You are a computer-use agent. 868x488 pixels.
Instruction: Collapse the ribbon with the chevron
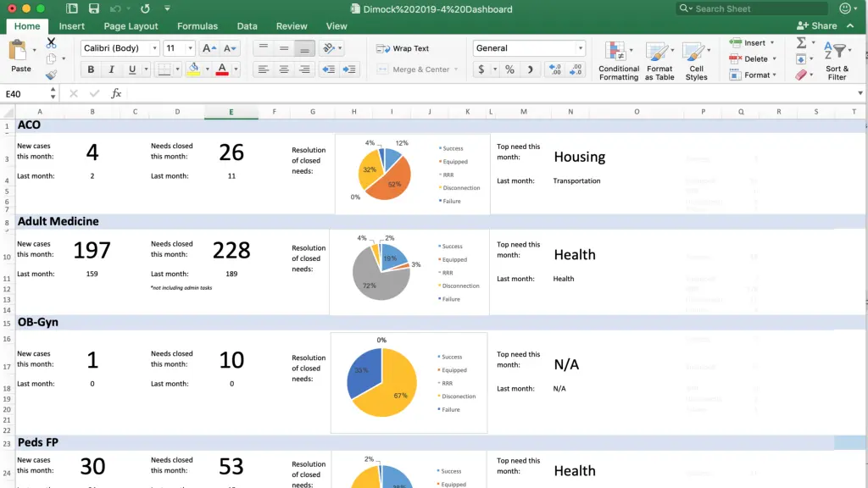coord(850,25)
